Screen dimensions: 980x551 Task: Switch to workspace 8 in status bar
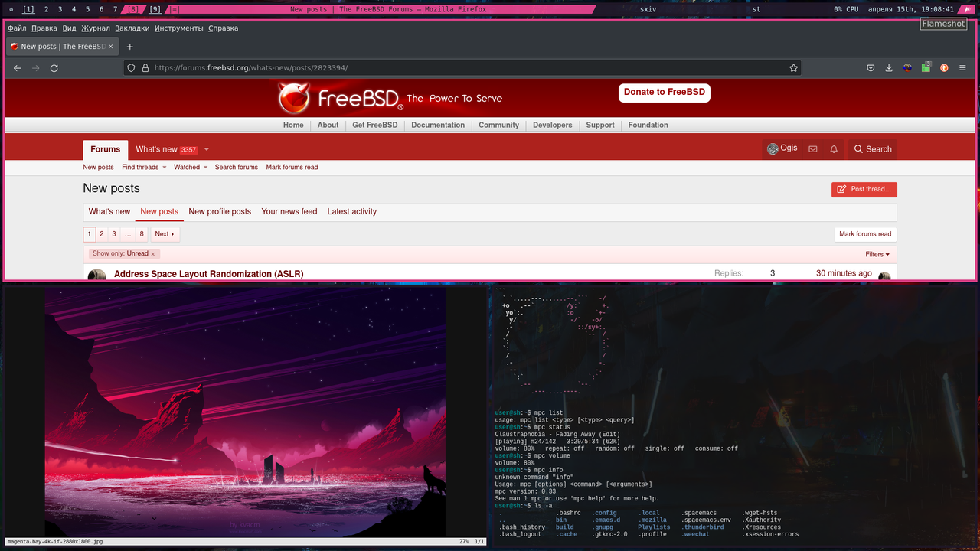[133, 9]
